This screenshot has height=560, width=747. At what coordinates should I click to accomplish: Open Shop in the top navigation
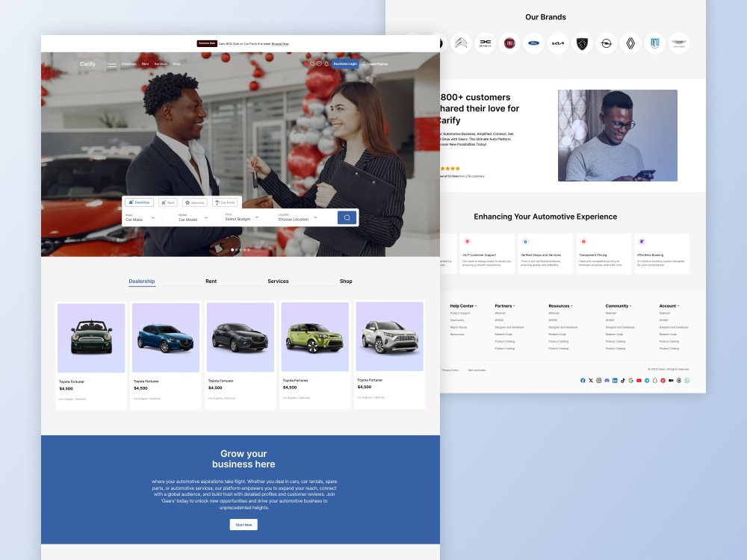pyautogui.click(x=177, y=63)
